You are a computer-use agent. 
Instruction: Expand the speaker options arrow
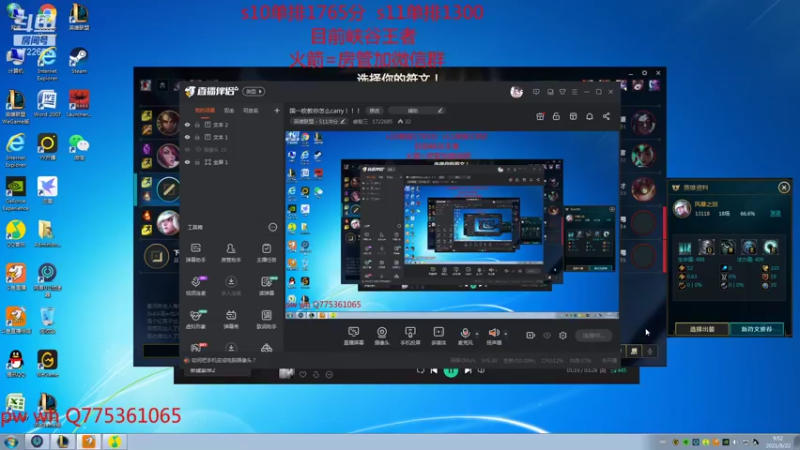[506, 334]
